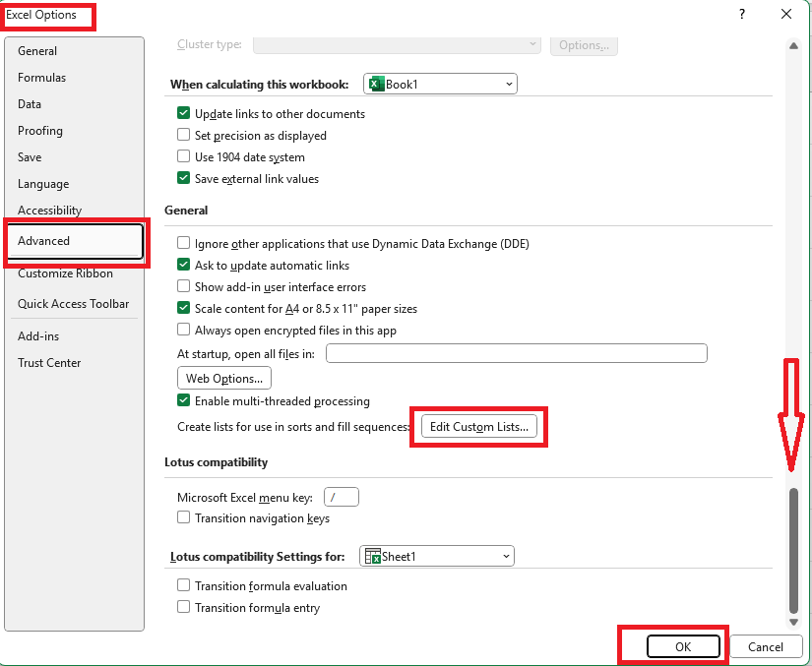
Task: Click the scrollbar up arrow
Action: tap(793, 45)
